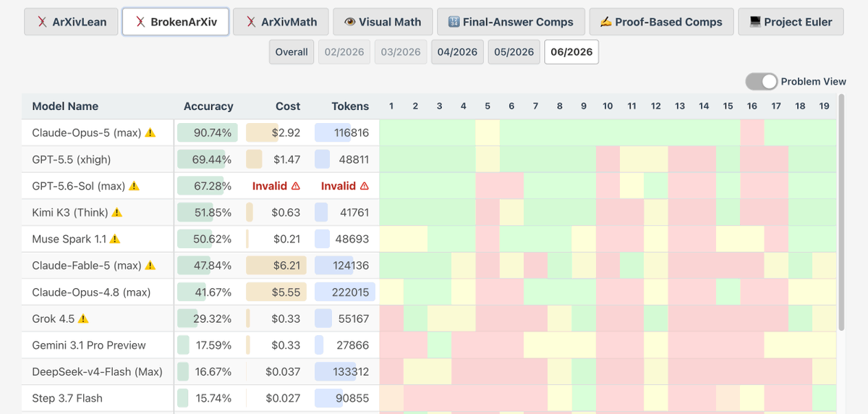Click the 27866 tokens value
Viewport: 868px width, 414px height.
[x=353, y=345]
